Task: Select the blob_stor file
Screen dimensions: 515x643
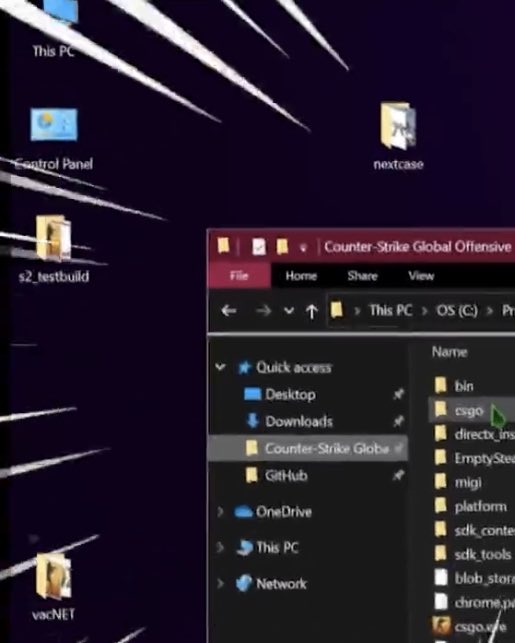Action: (x=474, y=578)
